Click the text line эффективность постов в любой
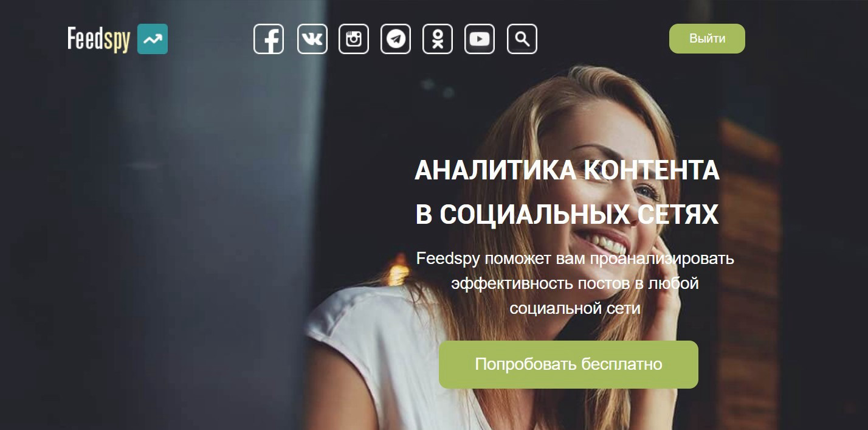 pyautogui.click(x=575, y=283)
